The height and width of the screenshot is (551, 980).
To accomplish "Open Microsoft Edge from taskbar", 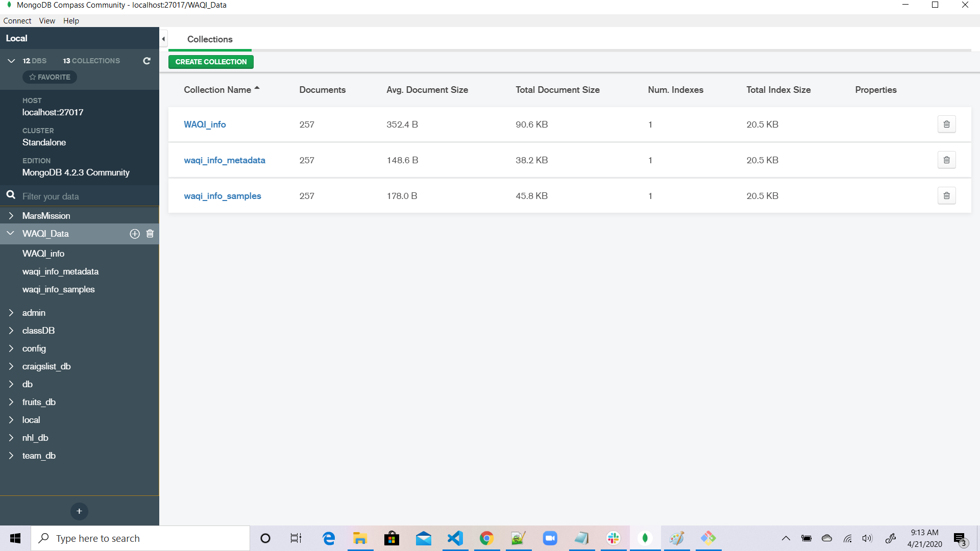I will (329, 538).
